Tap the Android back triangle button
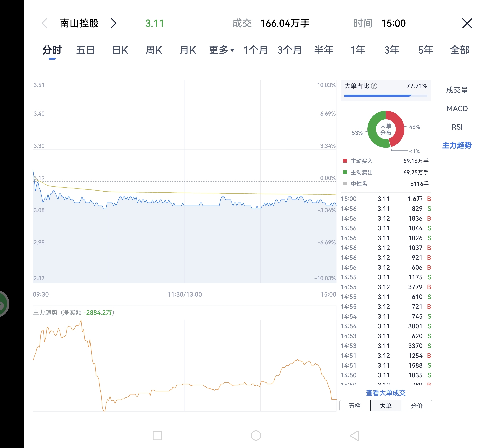The image size is (488, 448). tap(355, 435)
